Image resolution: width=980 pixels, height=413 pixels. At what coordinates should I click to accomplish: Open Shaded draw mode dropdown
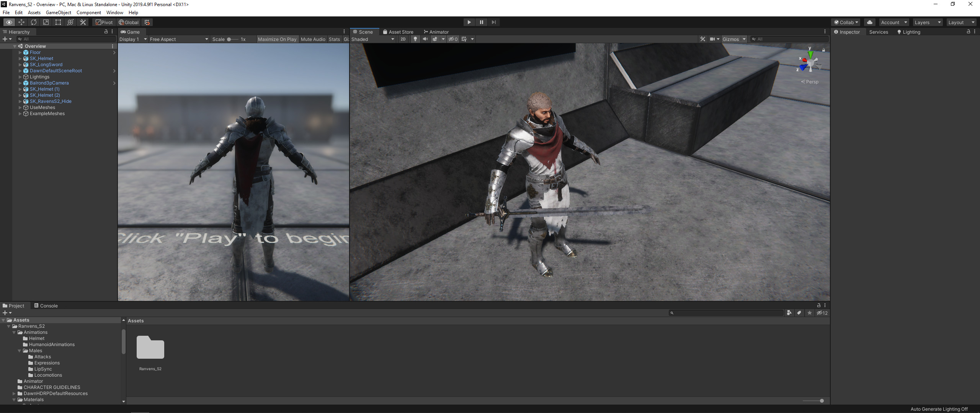pos(373,39)
